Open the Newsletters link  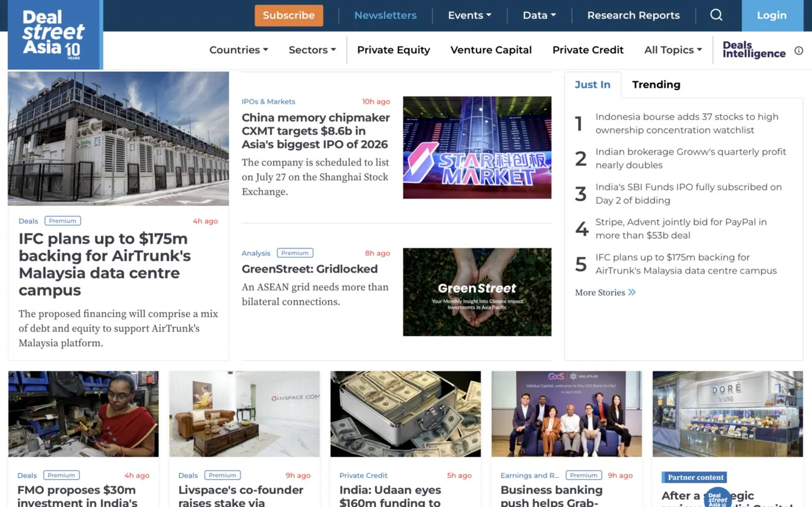coord(385,15)
